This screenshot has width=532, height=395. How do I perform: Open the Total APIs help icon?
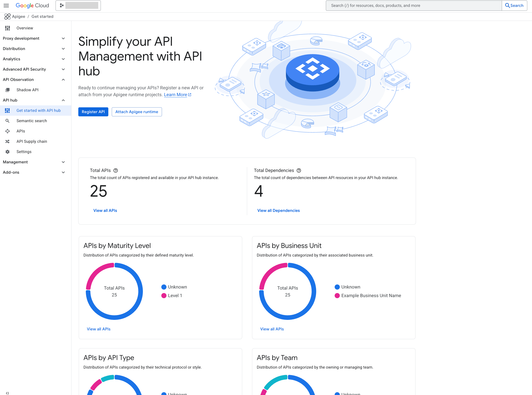[x=116, y=170]
